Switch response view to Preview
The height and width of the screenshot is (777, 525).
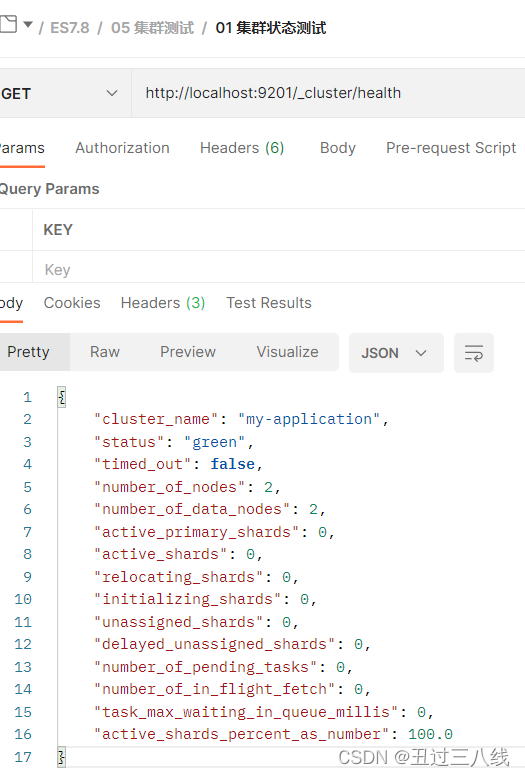(188, 352)
